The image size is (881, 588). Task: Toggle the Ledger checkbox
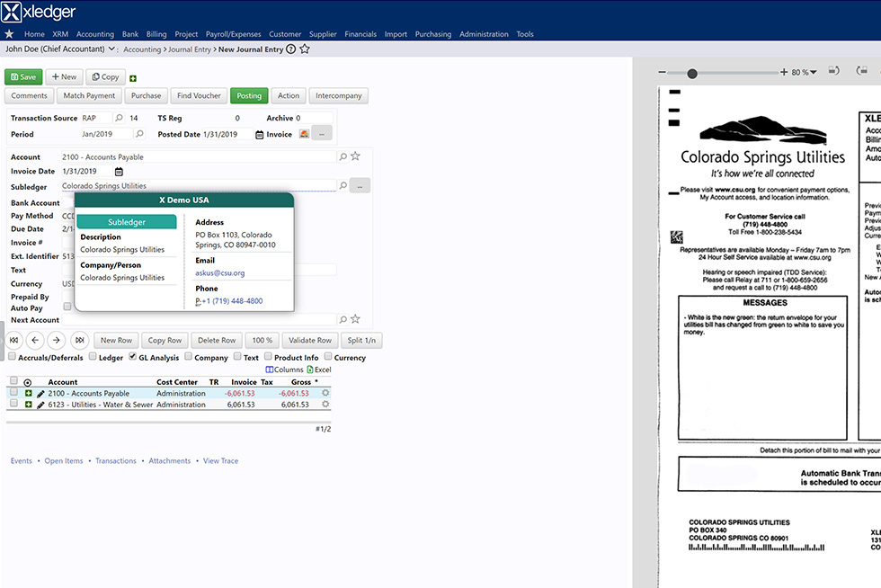click(93, 356)
